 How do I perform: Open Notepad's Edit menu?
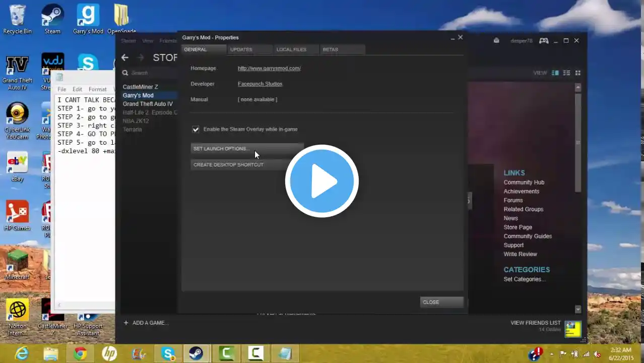click(x=77, y=89)
